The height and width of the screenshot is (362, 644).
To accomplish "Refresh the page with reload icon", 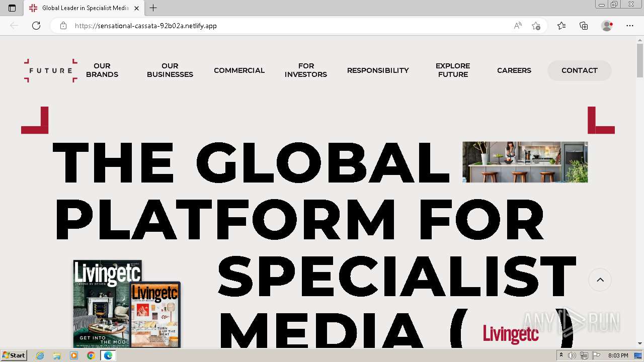I will click(36, 26).
